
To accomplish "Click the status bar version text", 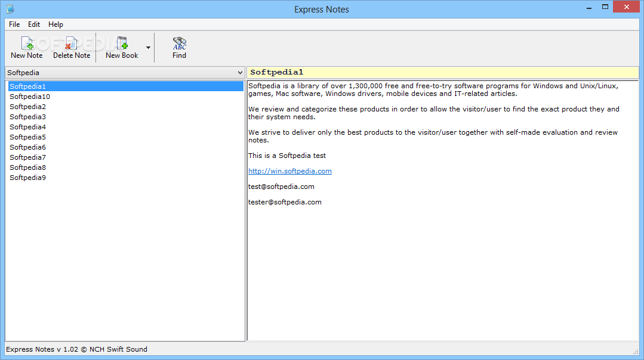I will click(76, 349).
